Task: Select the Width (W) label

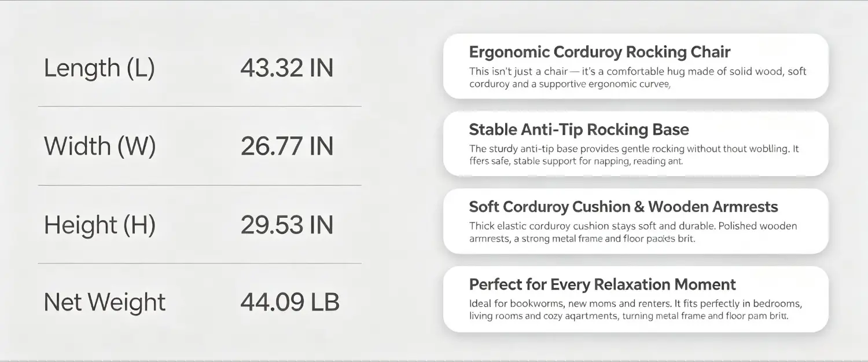Action: pos(100,147)
